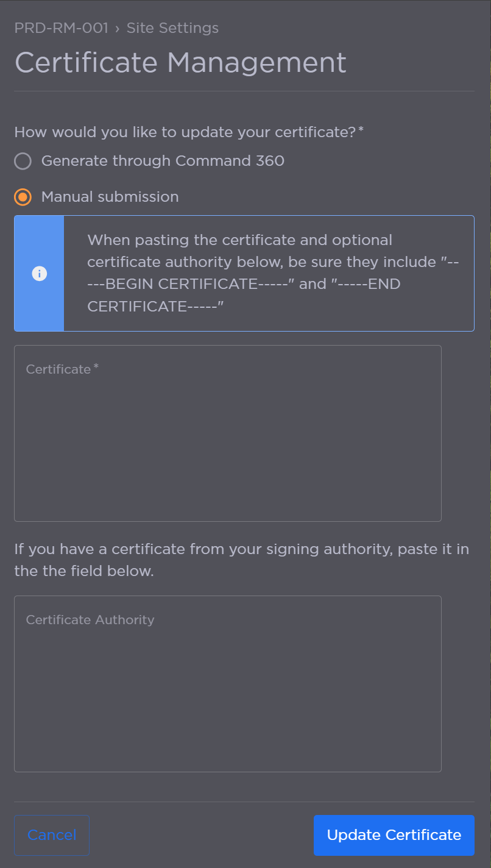This screenshot has width=491, height=868.
Task: Choose Manual submission
Action: pos(23,197)
